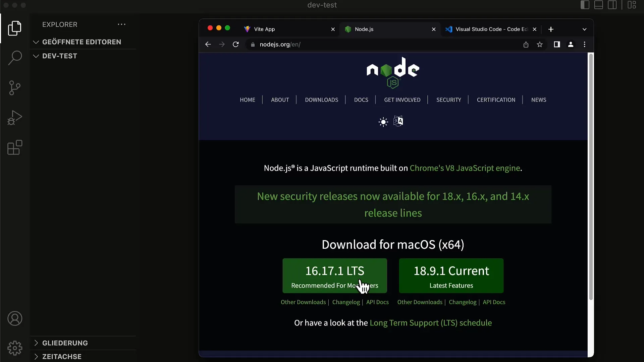
Task: Toggle bottom panel layout button
Action: [x=599, y=5]
